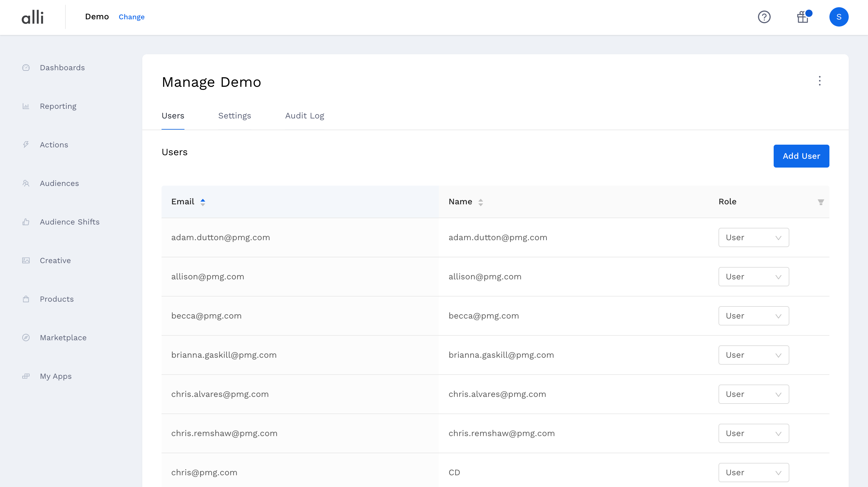This screenshot has height=487, width=868.
Task: Click the Actions lightning bolt icon
Action: [x=26, y=145]
